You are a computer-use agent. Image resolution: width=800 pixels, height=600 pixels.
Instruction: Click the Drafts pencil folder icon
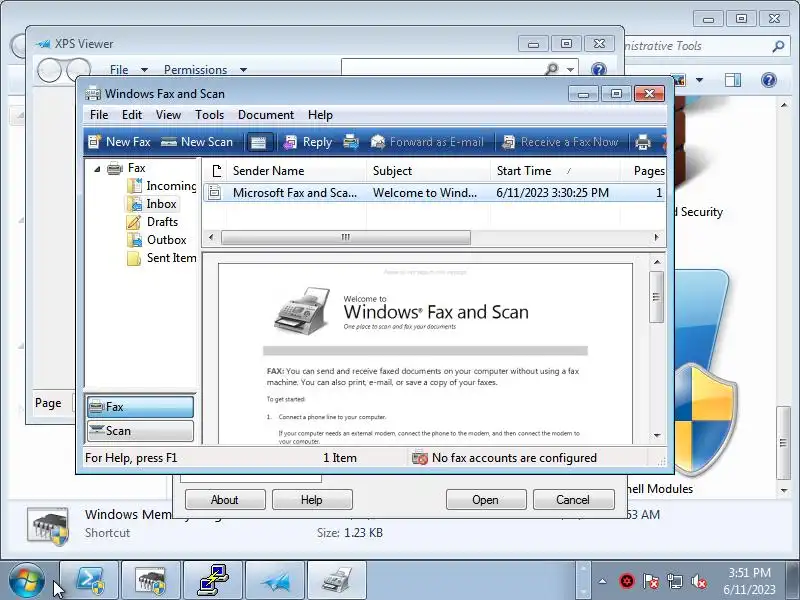coord(134,222)
